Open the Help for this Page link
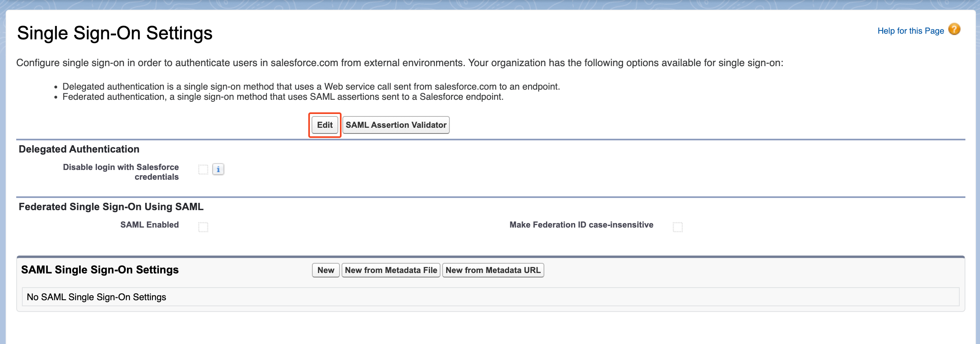This screenshot has height=344, width=980. [911, 31]
